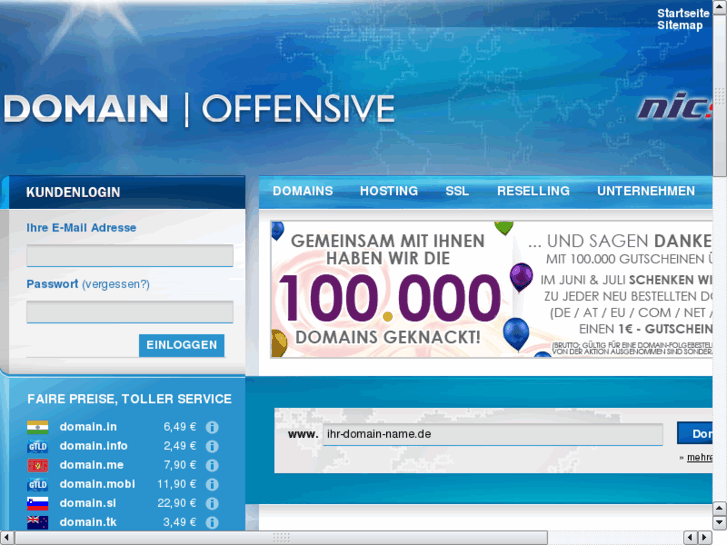Image resolution: width=727 pixels, height=545 pixels.
Task: Open the SSL menu
Action: pyautogui.click(x=457, y=191)
